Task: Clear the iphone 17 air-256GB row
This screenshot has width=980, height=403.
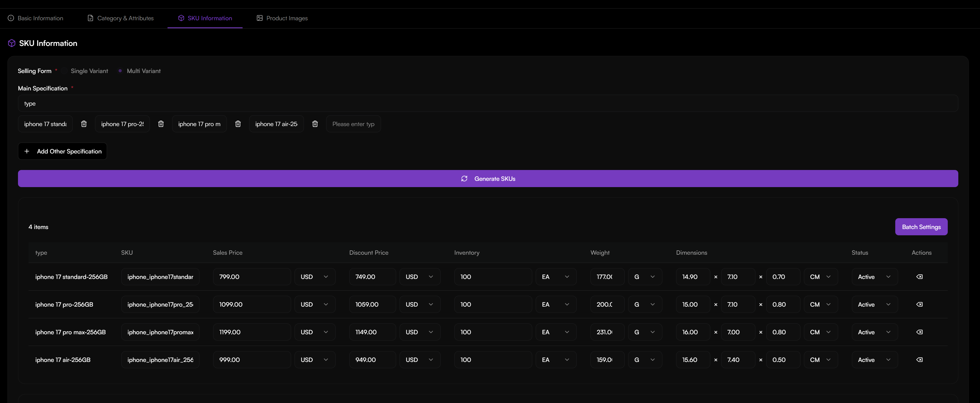Action: click(919, 359)
